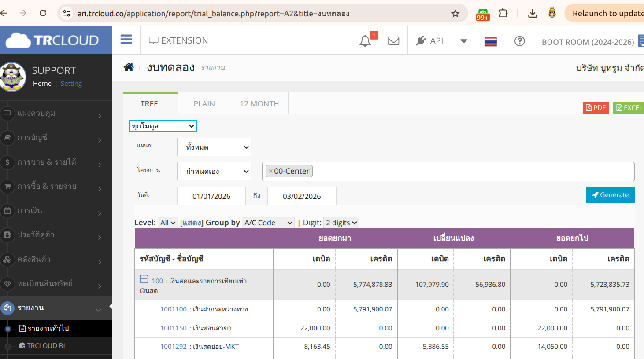Bookmark this page with star icon

455,14
